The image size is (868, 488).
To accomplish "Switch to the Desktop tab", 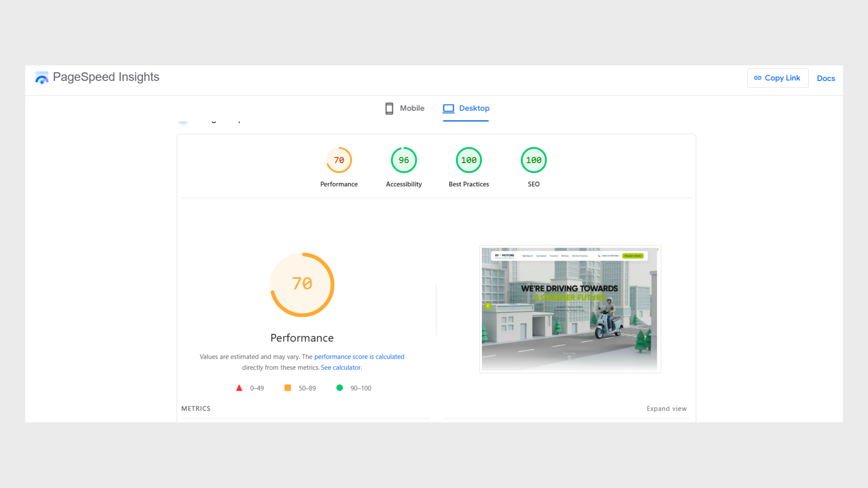I will (x=466, y=108).
